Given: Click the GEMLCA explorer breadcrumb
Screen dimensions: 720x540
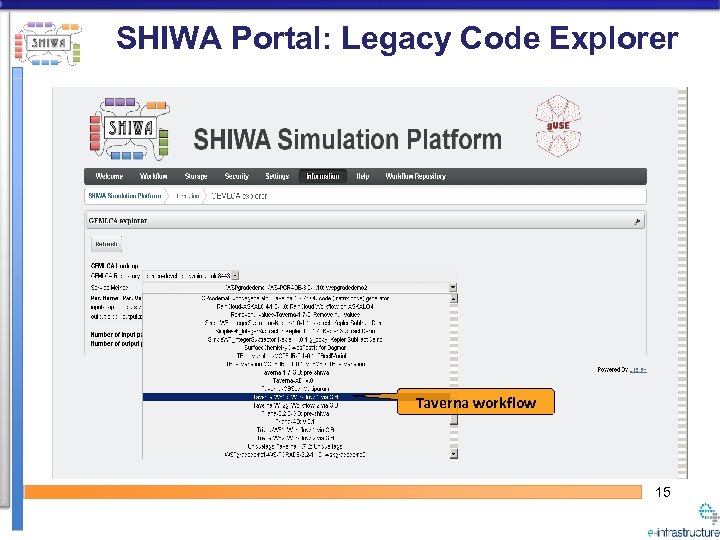Looking at the screenshot, I should pos(239,196).
